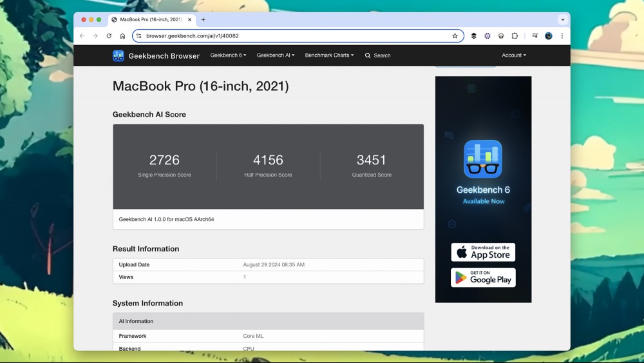This screenshot has width=644, height=363.
Task: Click the Geekbench 6 app icon in ad
Action: coord(483,159)
